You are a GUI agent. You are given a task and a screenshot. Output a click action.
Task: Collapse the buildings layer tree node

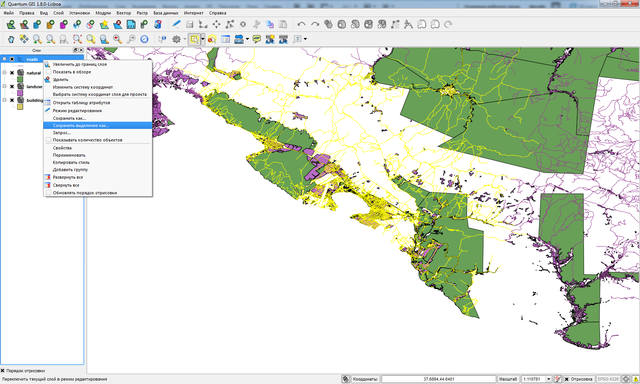[4, 100]
